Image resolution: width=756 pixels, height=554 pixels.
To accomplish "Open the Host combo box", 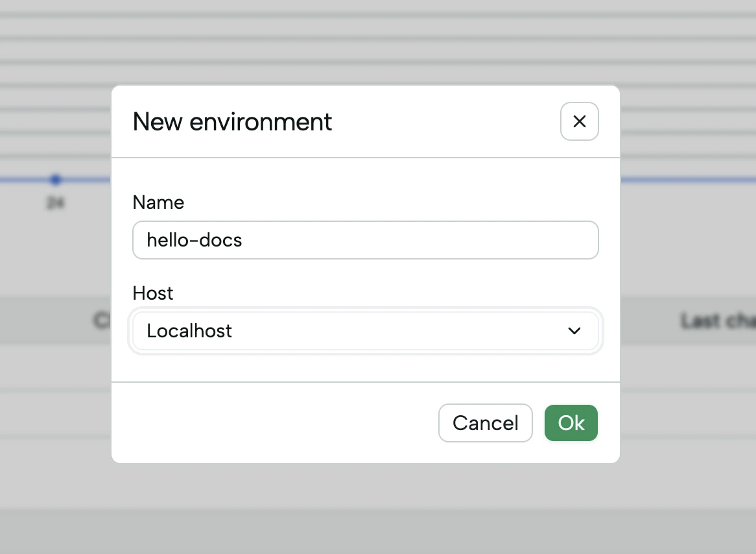I will tap(366, 331).
